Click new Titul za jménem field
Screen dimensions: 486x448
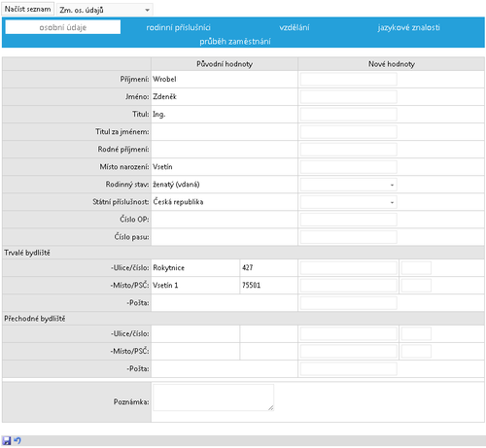point(348,132)
